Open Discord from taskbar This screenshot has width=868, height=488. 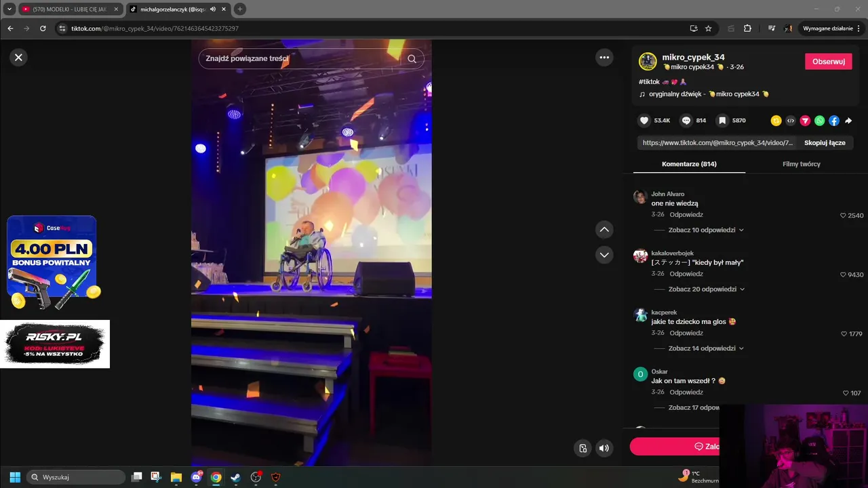[x=196, y=477]
